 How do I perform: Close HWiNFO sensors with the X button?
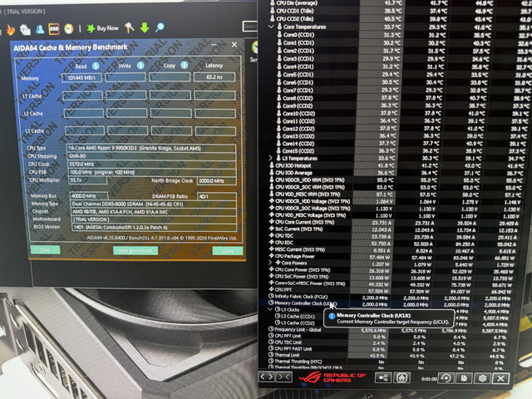[x=500, y=378]
